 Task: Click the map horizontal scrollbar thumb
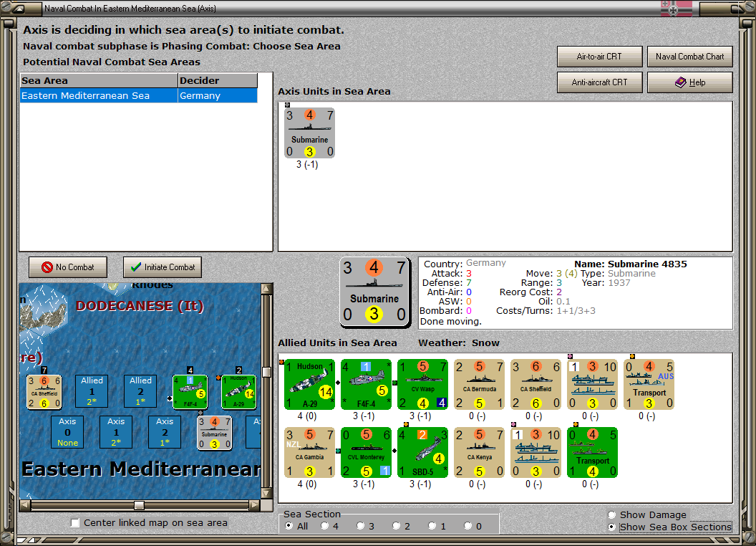click(139, 505)
